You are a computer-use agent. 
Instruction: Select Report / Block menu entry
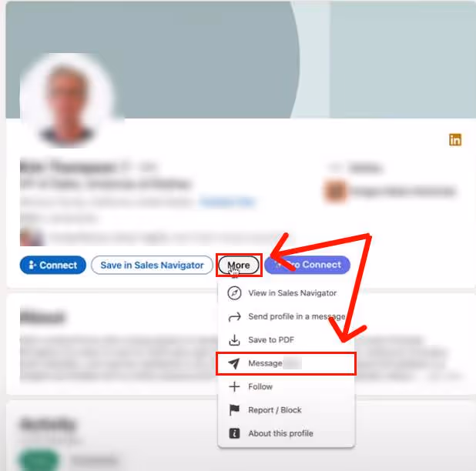click(286, 410)
